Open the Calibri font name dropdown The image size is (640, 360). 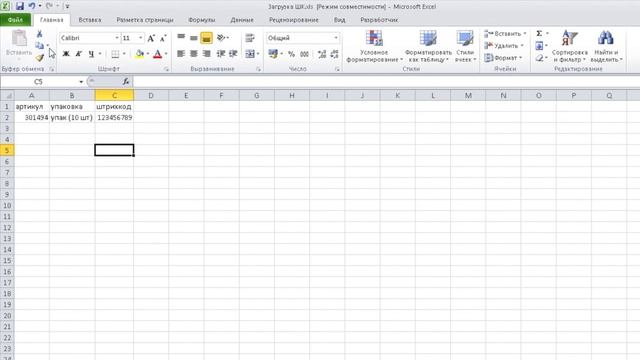tap(117, 38)
